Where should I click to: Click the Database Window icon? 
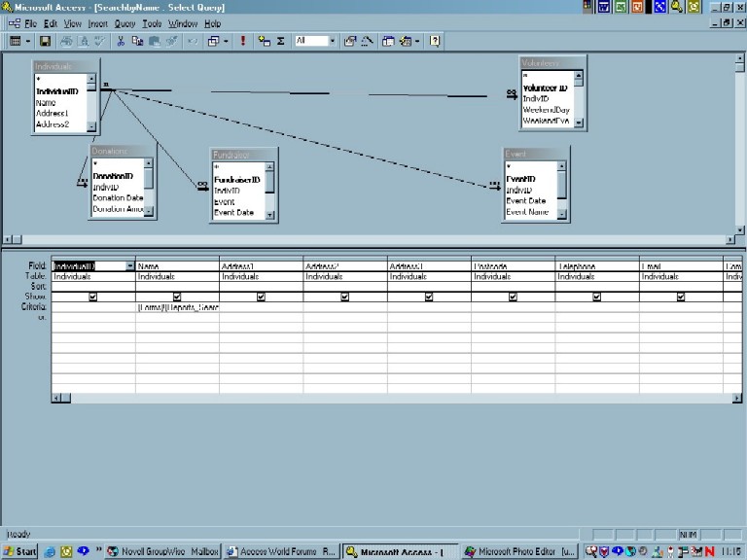(388, 41)
